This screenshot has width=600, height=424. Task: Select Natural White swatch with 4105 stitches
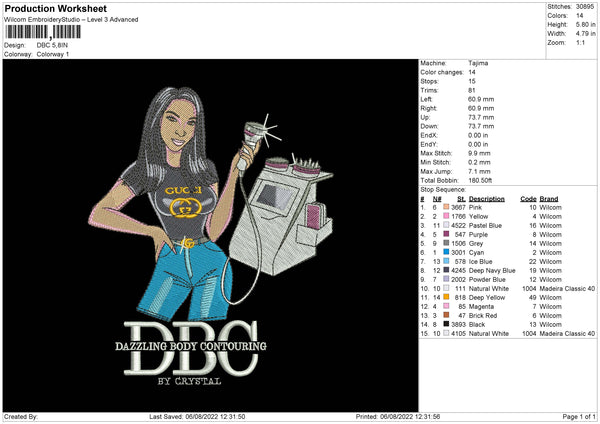[446, 333]
